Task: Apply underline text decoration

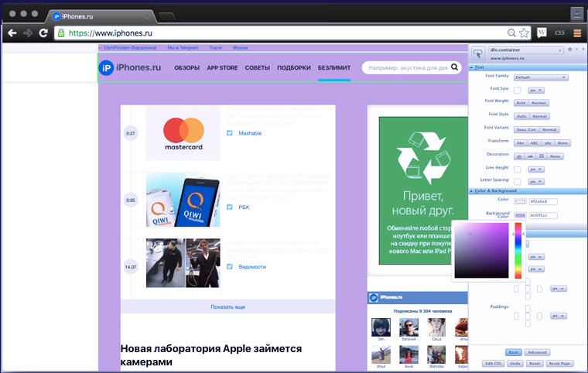Action: (519, 156)
